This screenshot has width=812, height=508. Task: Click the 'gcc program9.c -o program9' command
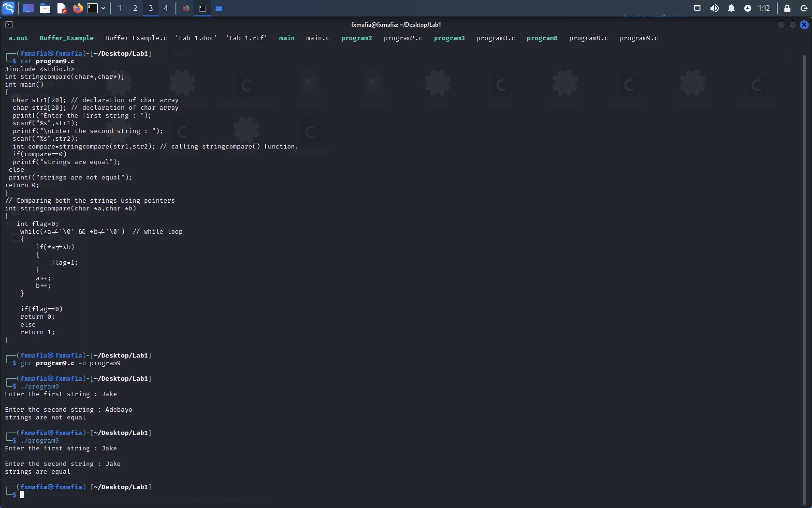71,363
